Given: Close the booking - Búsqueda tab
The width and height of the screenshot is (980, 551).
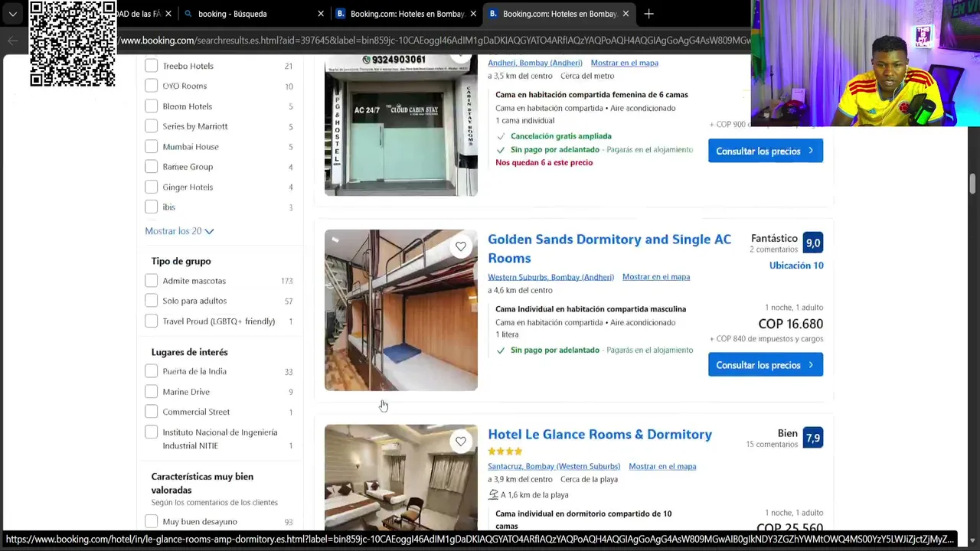Looking at the screenshot, I should click(321, 14).
